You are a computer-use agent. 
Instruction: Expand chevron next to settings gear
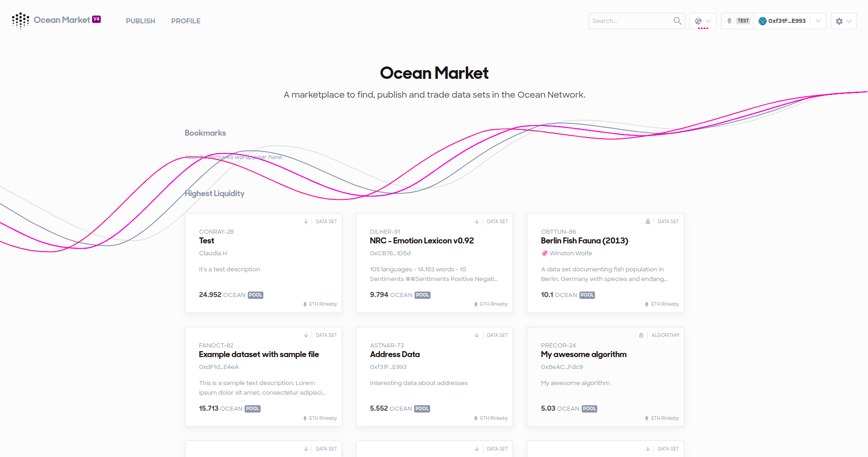pyautogui.click(x=849, y=21)
